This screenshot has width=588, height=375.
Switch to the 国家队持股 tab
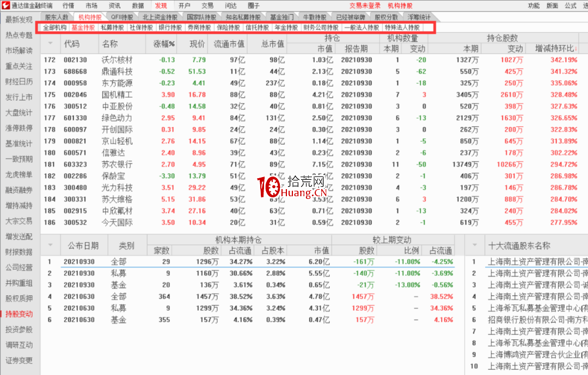[201, 17]
